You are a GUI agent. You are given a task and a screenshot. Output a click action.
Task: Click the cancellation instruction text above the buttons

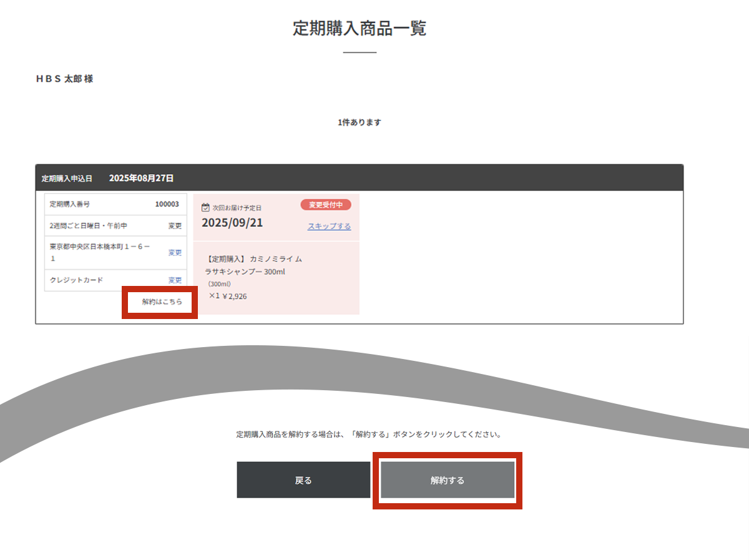coord(369,434)
